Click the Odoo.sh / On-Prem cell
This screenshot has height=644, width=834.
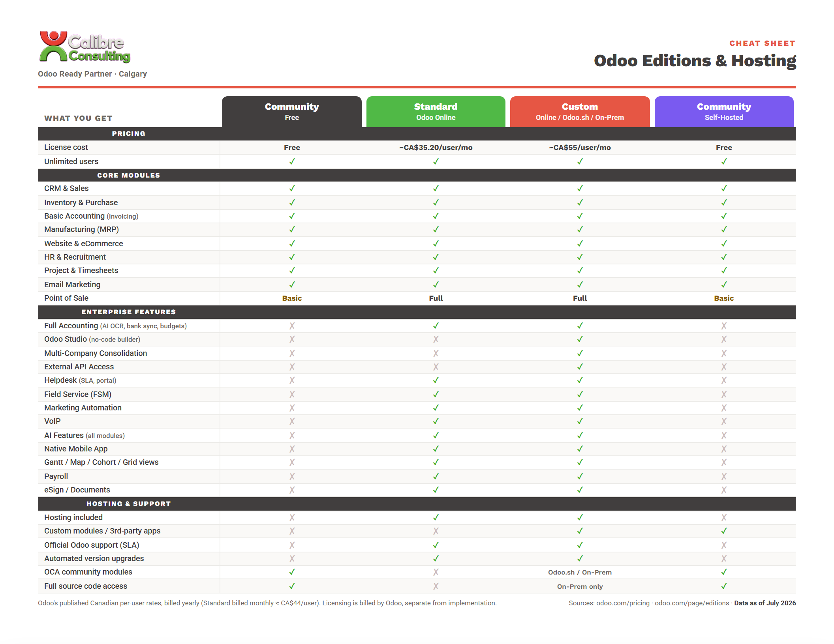[x=580, y=572]
